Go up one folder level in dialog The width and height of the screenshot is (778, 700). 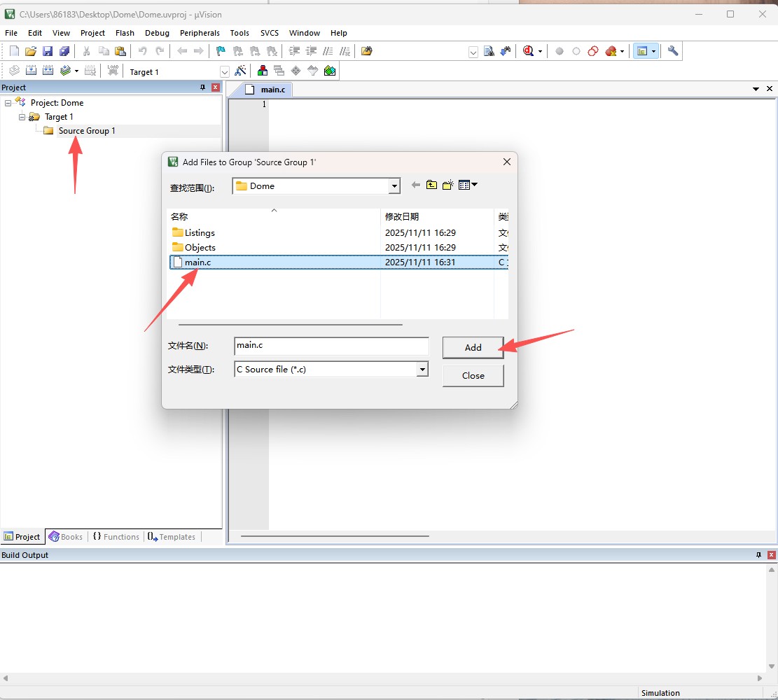point(431,185)
